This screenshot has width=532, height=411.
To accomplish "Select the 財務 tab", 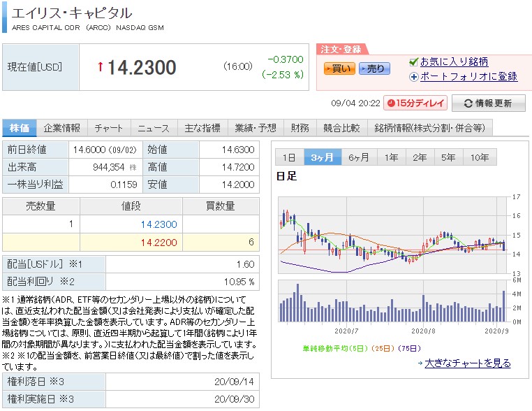I will pos(300,128).
